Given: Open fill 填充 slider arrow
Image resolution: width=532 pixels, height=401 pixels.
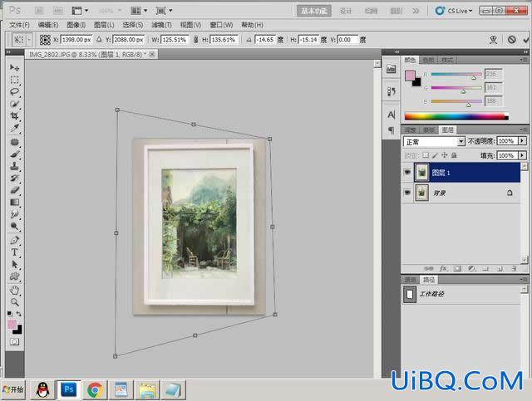Looking at the screenshot, I should pyautogui.click(x=523, y=155).
